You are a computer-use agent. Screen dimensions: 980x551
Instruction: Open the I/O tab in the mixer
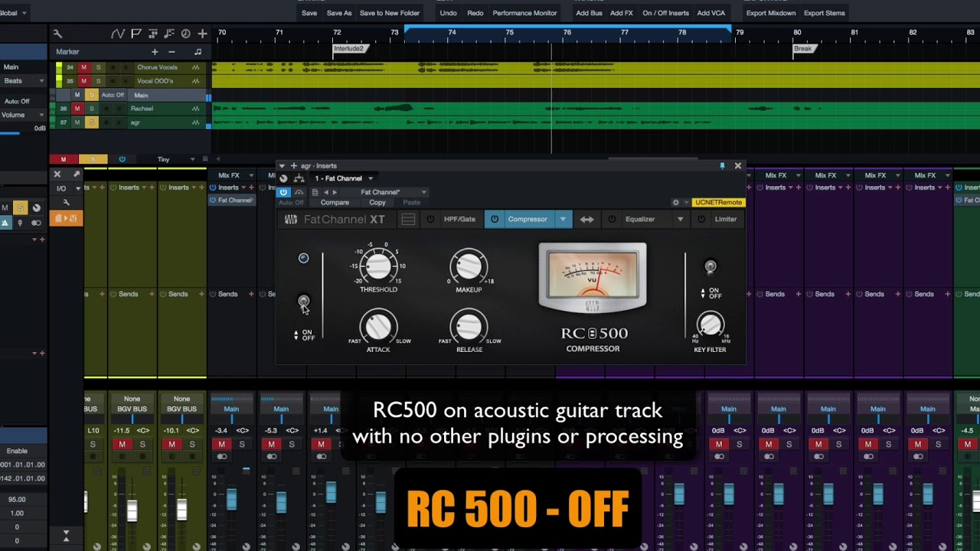61,188
